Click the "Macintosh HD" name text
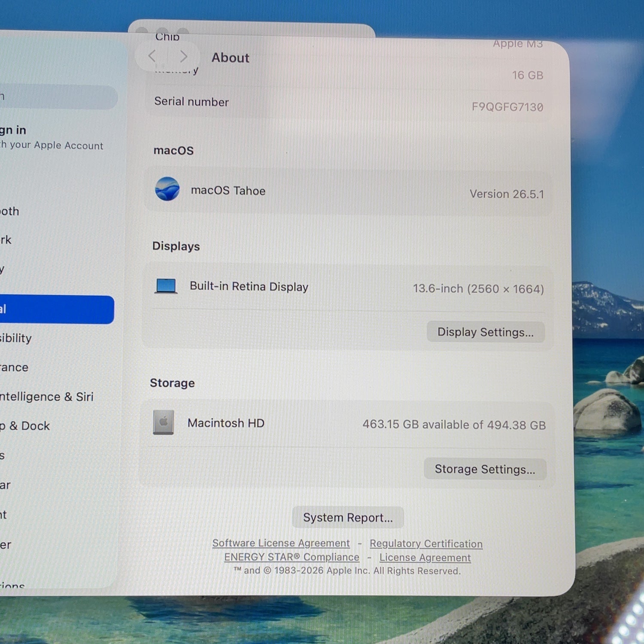Screen dimensions: 644x644 [226, 423]
